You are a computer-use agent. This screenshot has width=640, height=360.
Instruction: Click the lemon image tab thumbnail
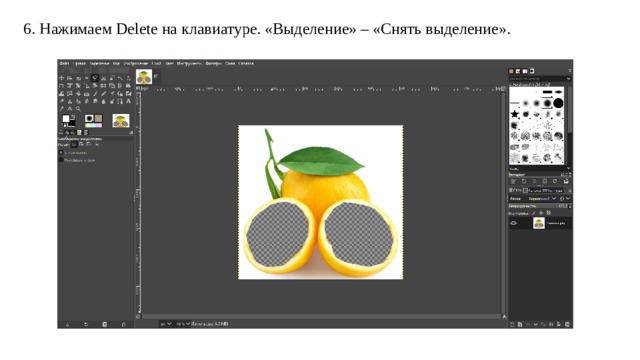point(144,77)
